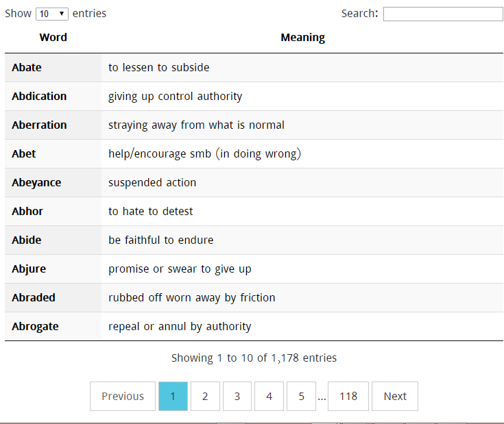
Task: Sort table by Meaning column header
Action: (302, 38)
